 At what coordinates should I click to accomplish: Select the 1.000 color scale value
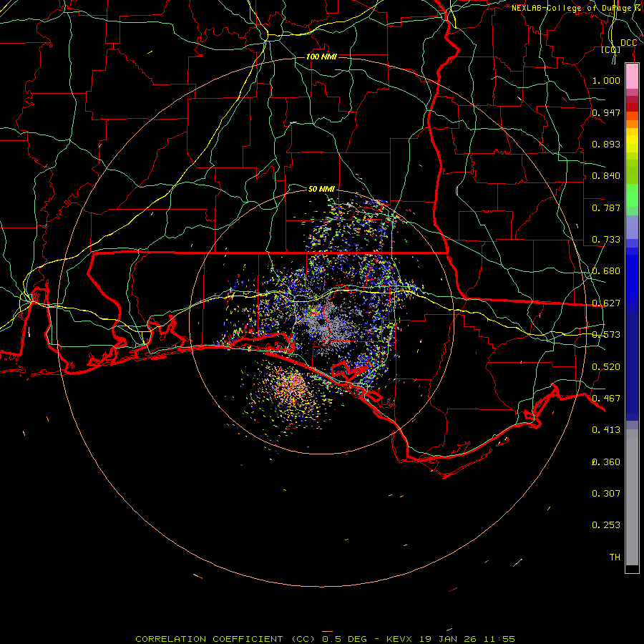tap(606, 80)
